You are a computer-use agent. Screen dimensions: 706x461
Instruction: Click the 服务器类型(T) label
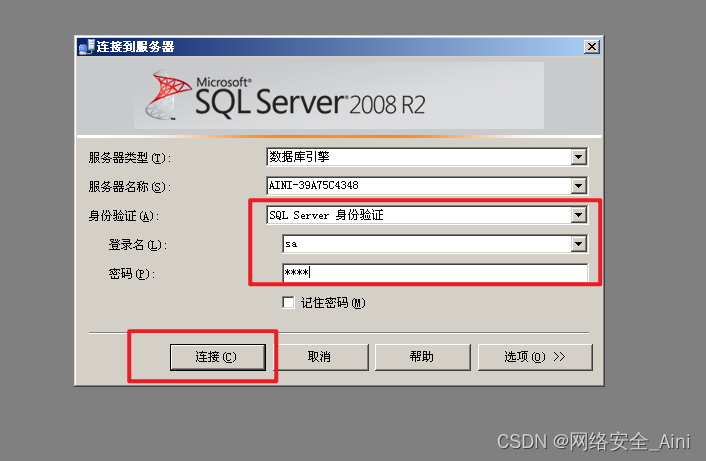pos(130,158)
